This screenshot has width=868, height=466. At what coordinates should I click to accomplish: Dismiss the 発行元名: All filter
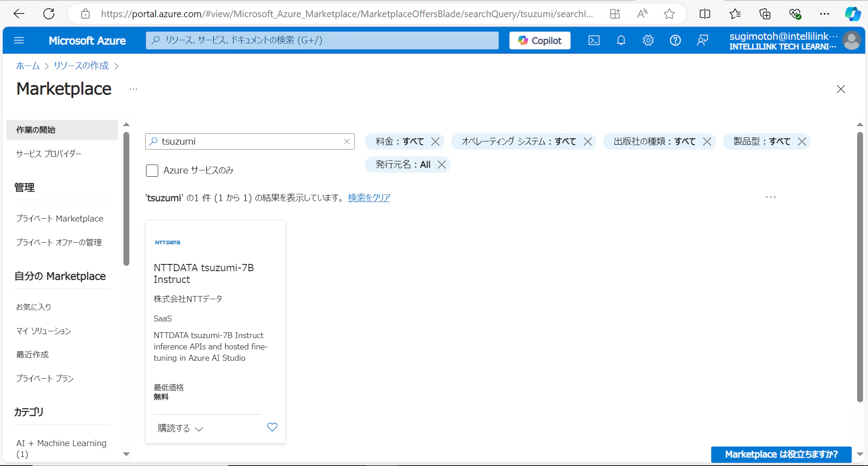(442, 164)
